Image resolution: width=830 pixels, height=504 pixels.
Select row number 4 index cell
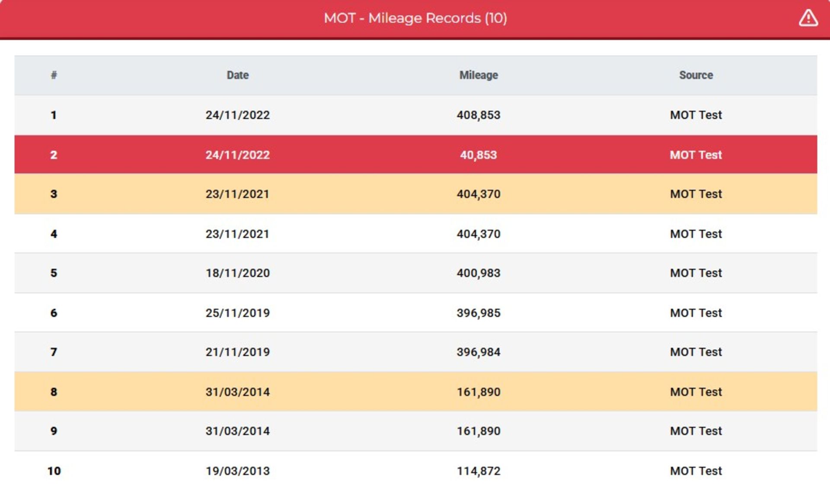tap(54, 234)
